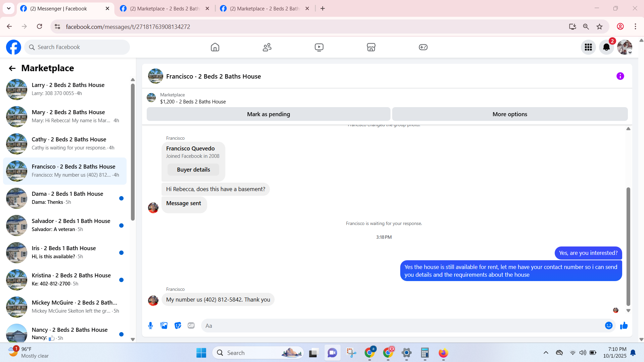Open Dama's 2 Beds 1 Bath conversation
Screen dimensions: 644x362
pyautogui.click(x=65, y=198)
